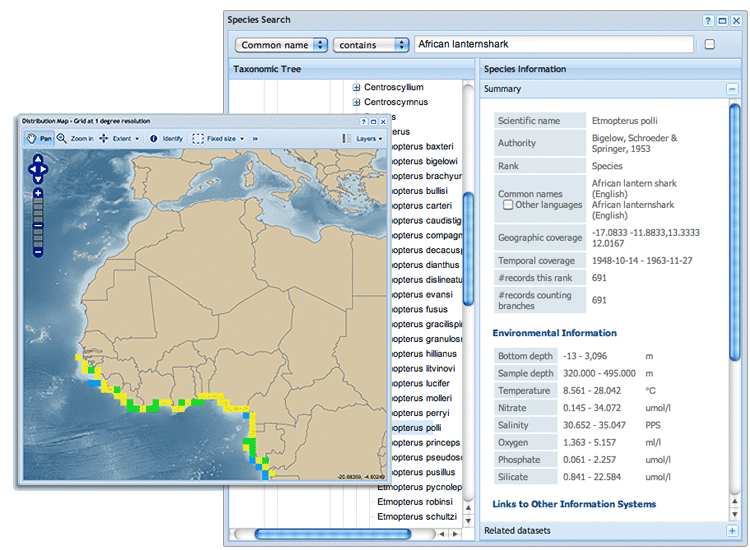Select Etmopterus pycnolepis tree entry
The height and width of the screenshot is (550, 750).
pyautogui.click(x=419, y=487)
